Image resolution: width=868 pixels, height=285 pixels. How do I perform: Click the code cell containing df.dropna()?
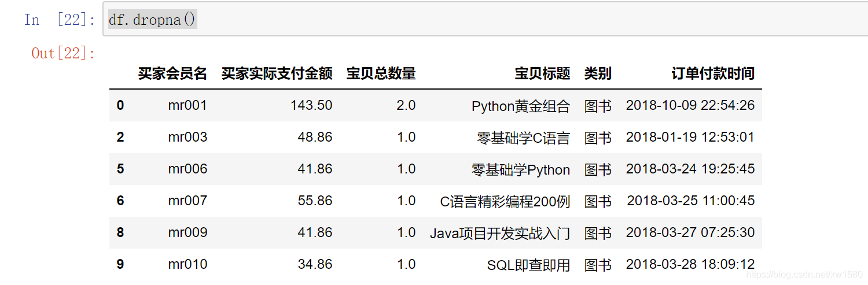point(485,20)
